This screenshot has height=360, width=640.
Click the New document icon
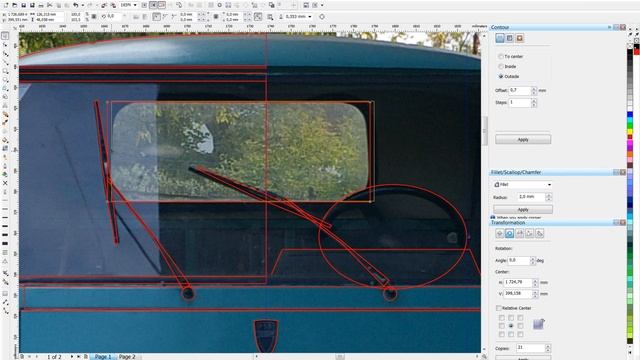[5, 5]
